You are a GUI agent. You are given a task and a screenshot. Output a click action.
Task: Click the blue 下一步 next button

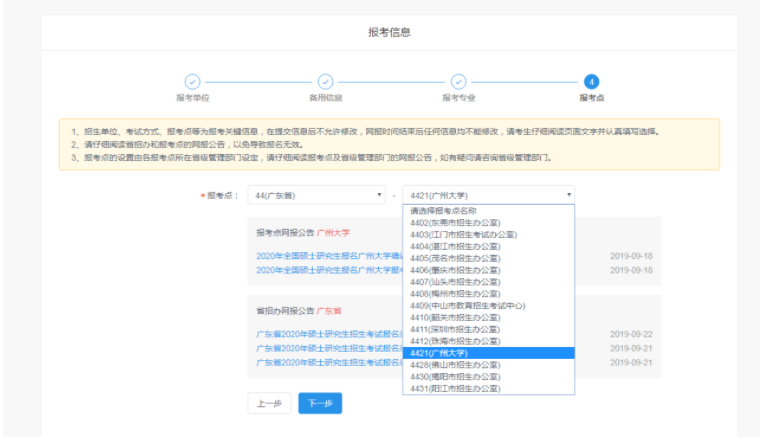[320, 403]
